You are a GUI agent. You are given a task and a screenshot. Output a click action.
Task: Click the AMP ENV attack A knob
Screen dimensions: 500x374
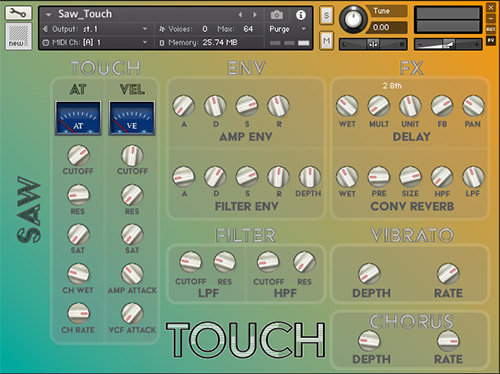[x=183, y=106]
